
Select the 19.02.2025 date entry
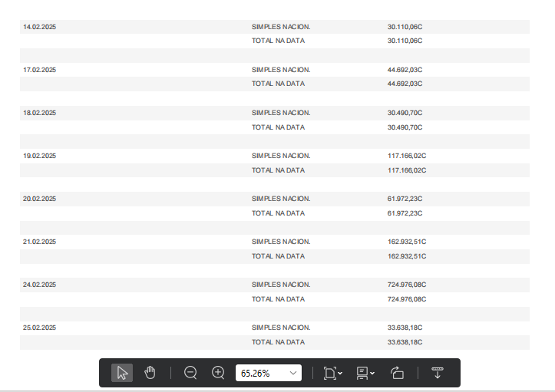pos(40,156)
